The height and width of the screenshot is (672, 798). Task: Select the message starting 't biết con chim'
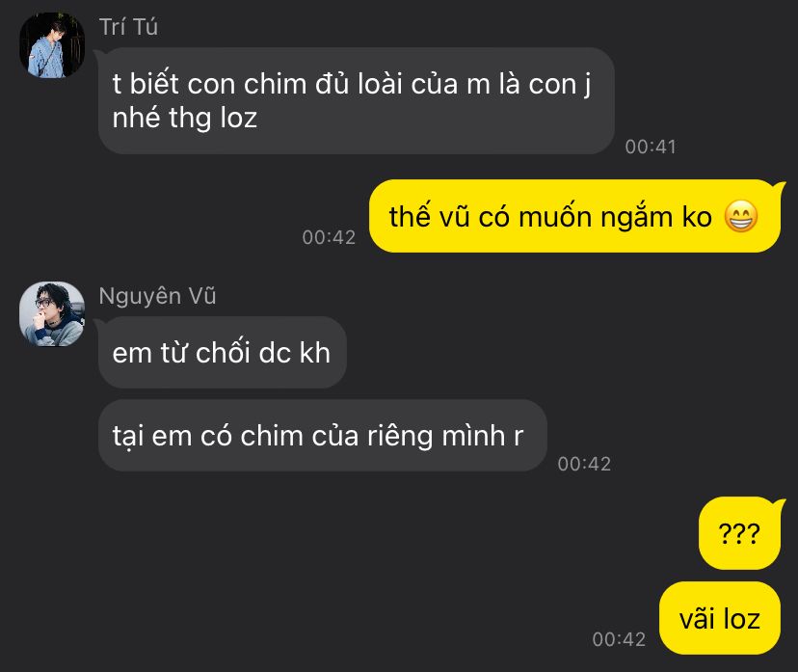(357, 101)
